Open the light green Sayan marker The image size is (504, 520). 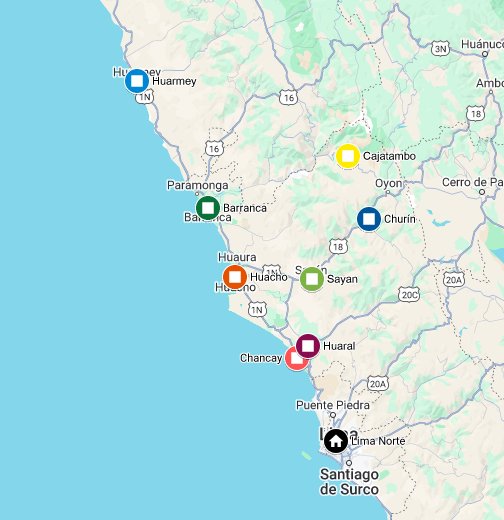coord(312,279)
